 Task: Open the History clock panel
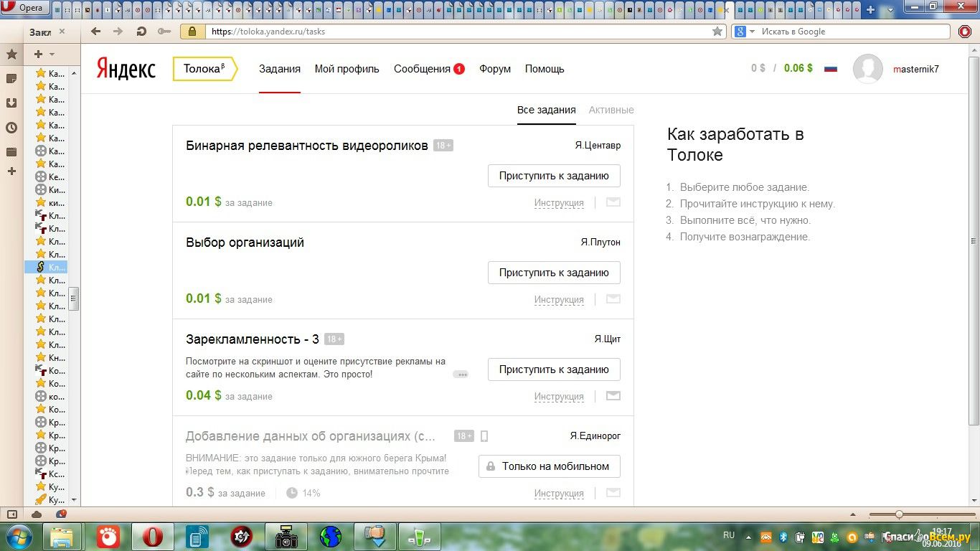[11, 128]
